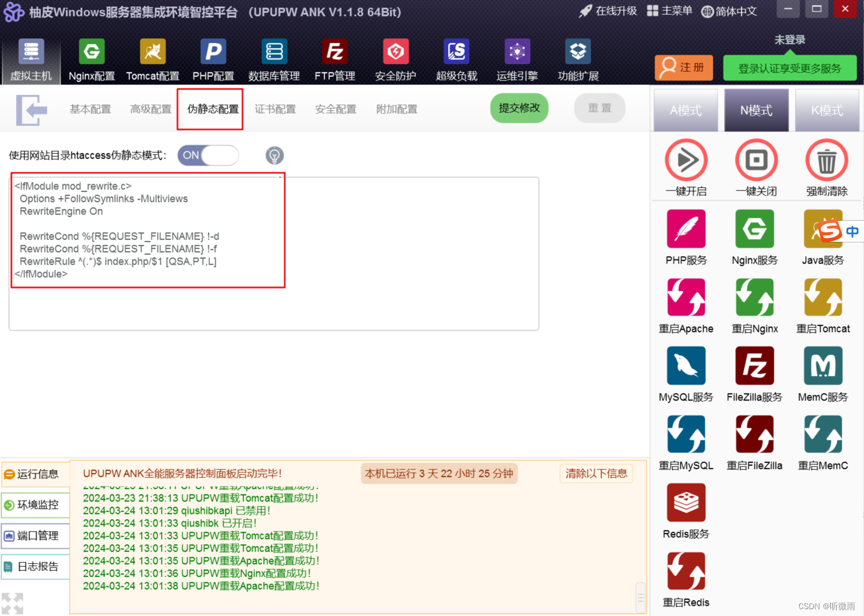Select 运行信息 sidebar tab
Image resolution: width=864 pixels, height=616 pixels.
click(x=35, y=474)
